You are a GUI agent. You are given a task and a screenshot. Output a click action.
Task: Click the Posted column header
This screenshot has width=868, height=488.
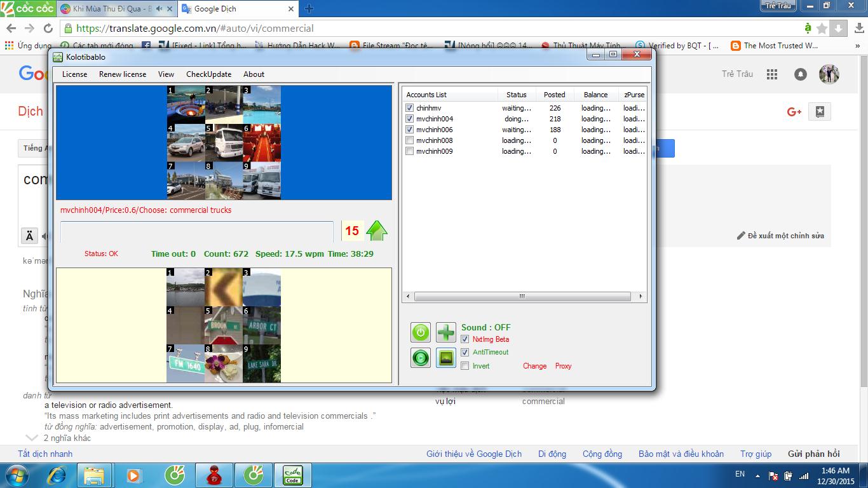click(x=554, y=95)
